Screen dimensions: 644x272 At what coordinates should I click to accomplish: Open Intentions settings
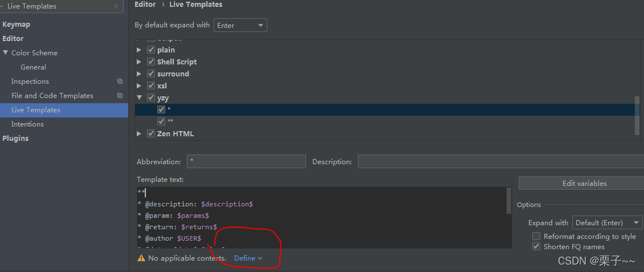click(27, 124)
